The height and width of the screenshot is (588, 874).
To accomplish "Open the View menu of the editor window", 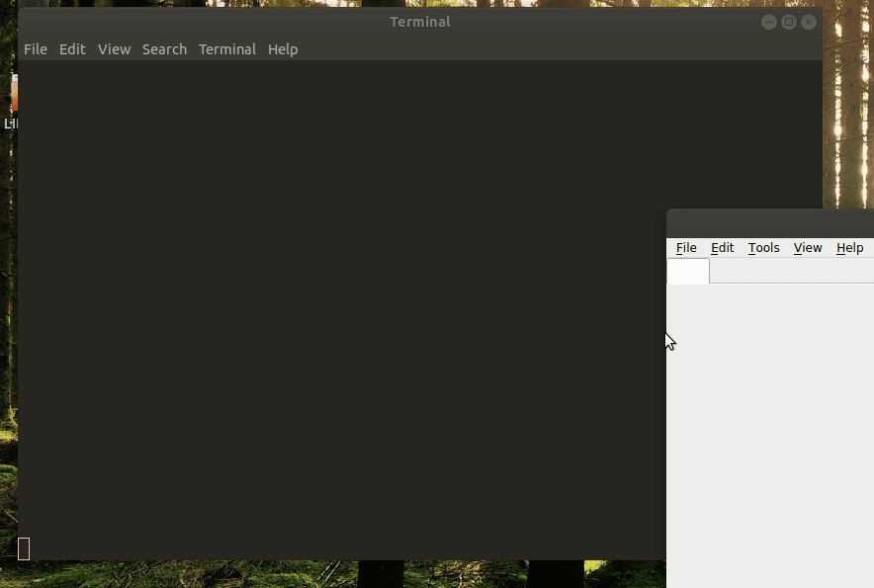I will tap(808, 247).
